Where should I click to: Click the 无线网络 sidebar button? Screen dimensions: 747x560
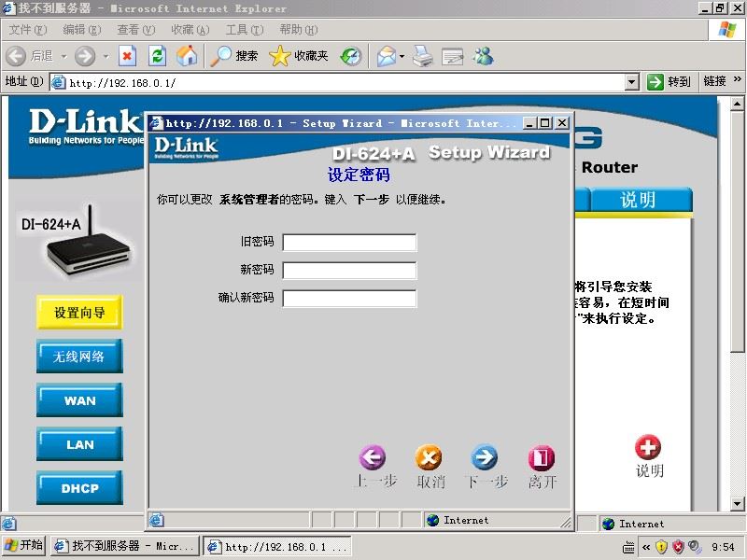pos(79,357)
